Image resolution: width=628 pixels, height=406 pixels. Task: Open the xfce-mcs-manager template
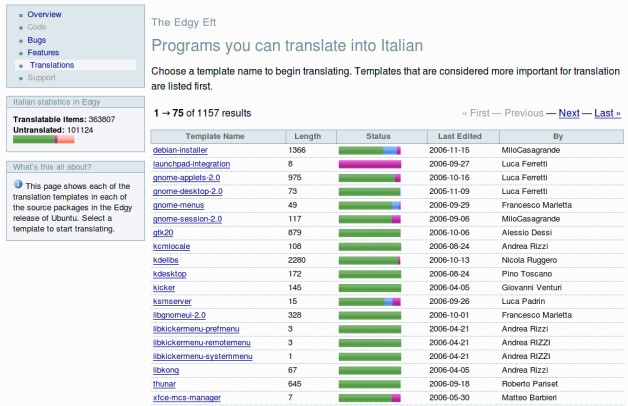pyautogui.click(x=187, y=398)
